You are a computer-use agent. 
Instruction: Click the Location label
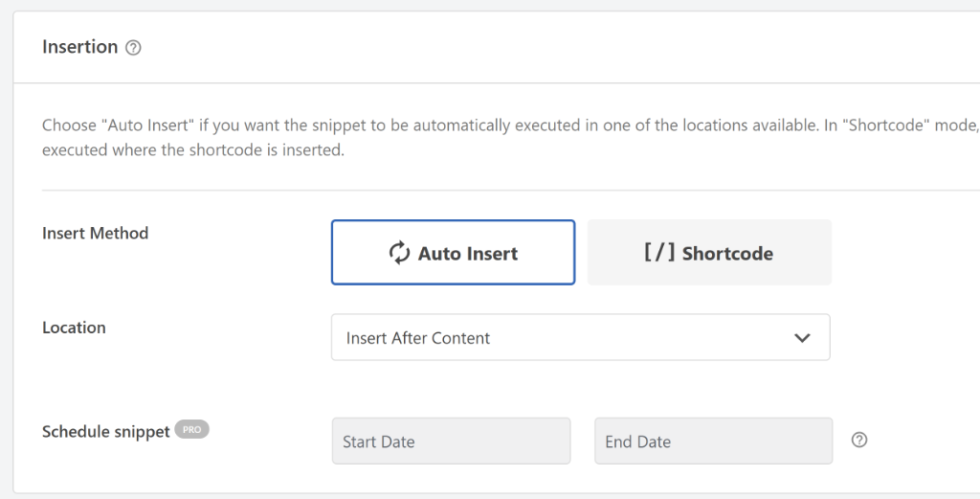click(74, 328)
